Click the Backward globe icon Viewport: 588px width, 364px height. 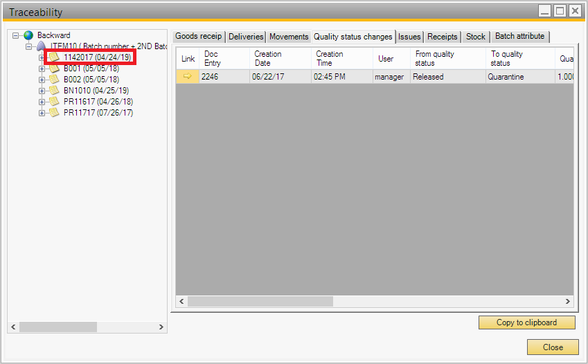[x=28, y=35]
